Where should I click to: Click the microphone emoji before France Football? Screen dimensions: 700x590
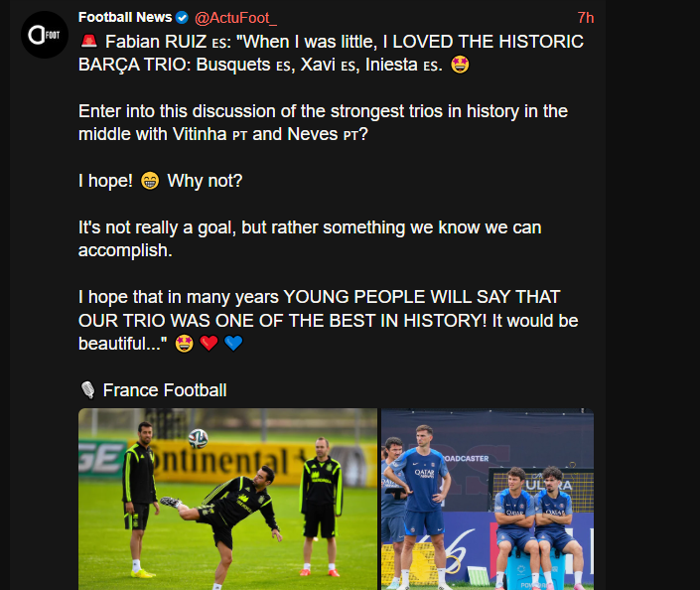pyautogui.click(x=88, y=390)
